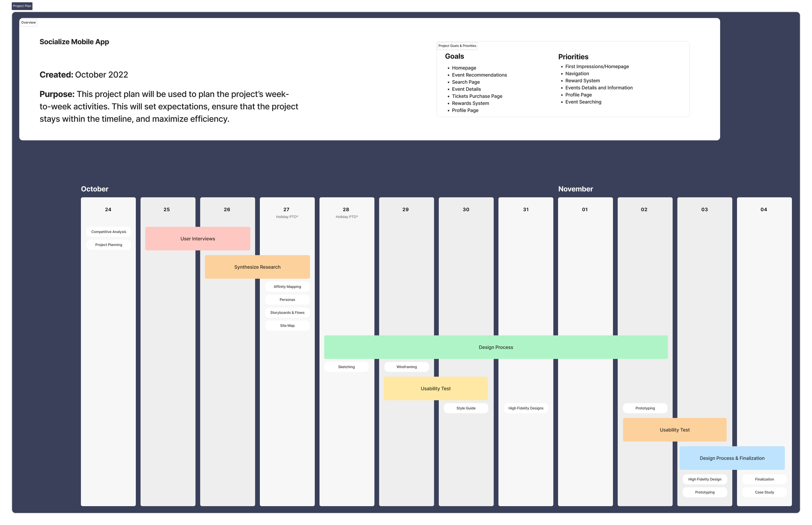
Task: Select the Storyboards & Flows chip
Action: point(287,312)
